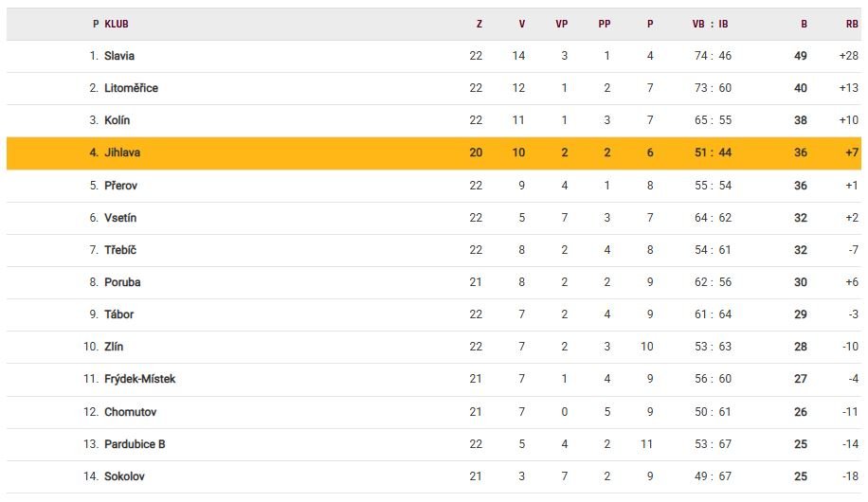Screen dimensions: 868x502
Task: Select the Zlín team entry
Action: [116, 347]
